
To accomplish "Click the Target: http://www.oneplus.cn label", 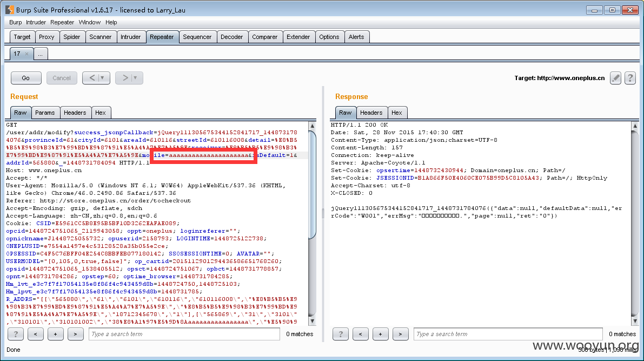I will tap(560, 78).
